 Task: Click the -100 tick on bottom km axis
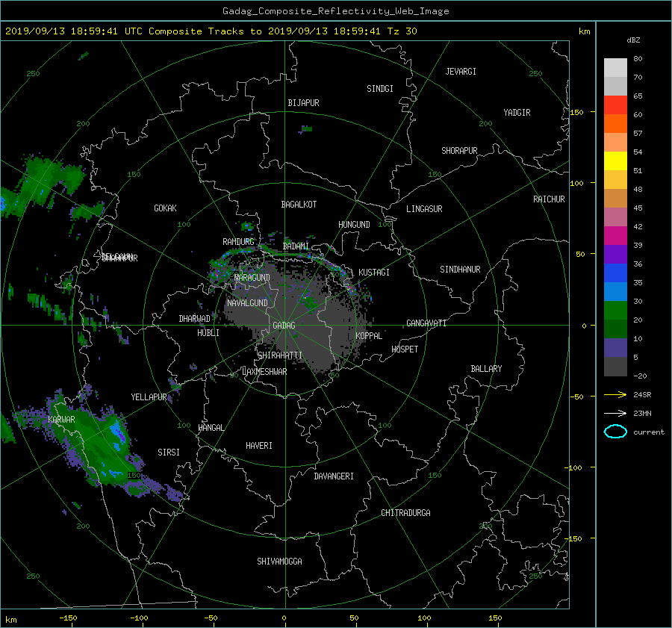pyautogui.click(x=139, y=618)
